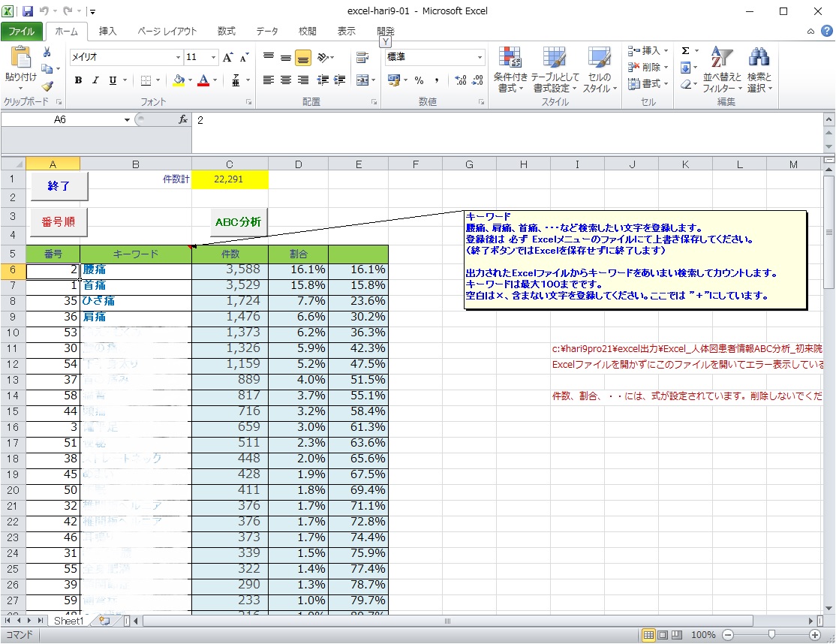
Task: Toggle right text alignment
Action: coord(303,80)
